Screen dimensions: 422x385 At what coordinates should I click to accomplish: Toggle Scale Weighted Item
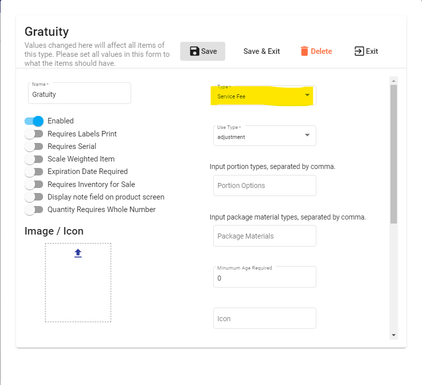(x=34, y=159)
